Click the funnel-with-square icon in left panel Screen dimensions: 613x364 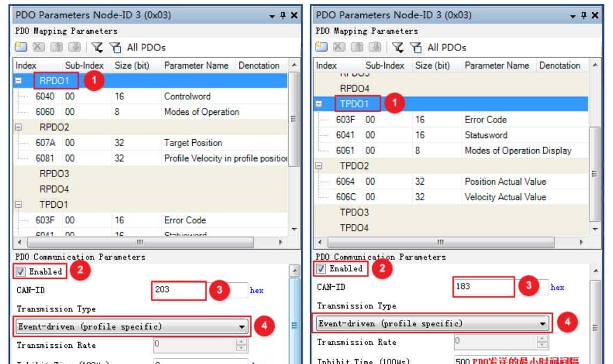point(115,47)
